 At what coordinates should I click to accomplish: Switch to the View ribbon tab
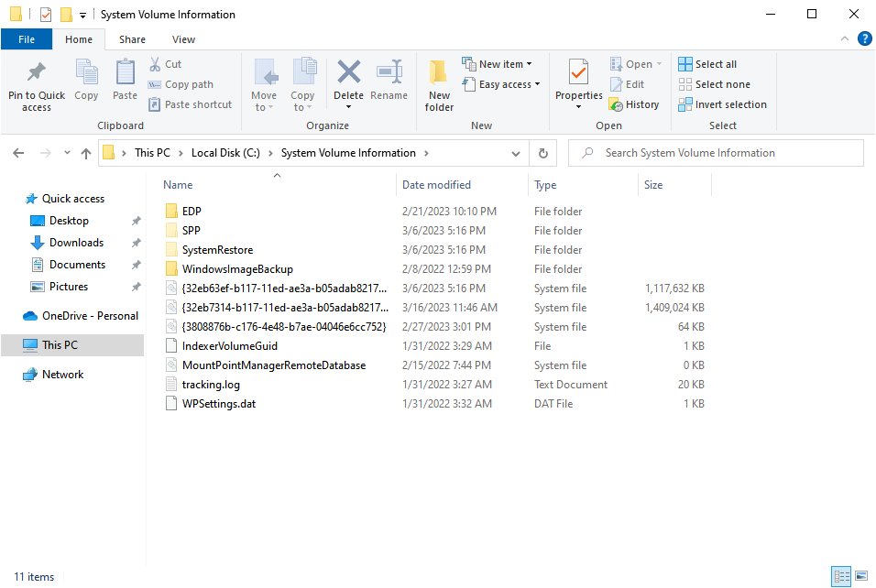click(x=184, y=39)
